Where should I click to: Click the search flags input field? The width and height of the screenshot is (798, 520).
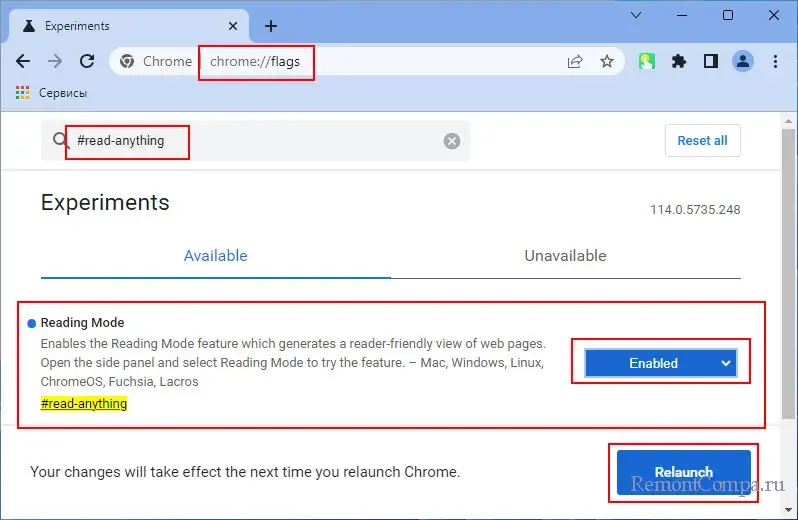pos(300,141)
